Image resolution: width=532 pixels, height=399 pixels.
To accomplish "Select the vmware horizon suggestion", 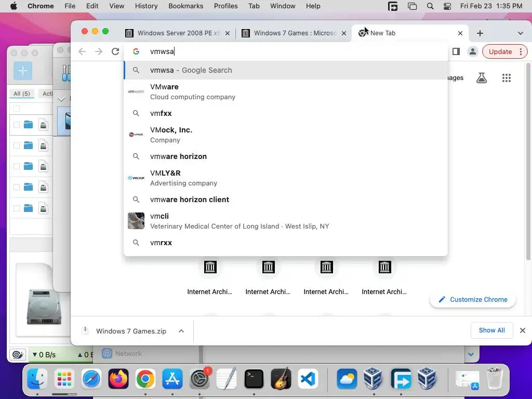I will point(286,156).
